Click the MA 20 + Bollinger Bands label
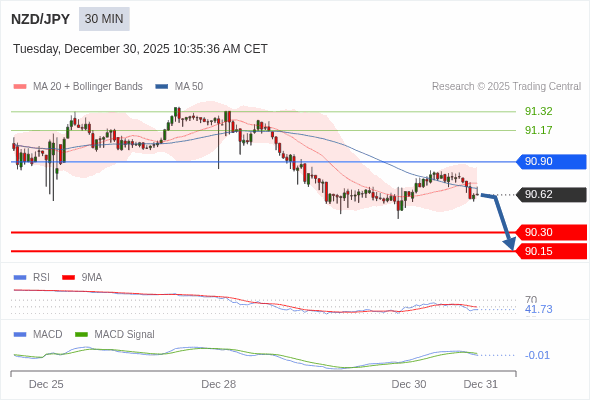Screen dimensions: 590x400 point(88,87)
